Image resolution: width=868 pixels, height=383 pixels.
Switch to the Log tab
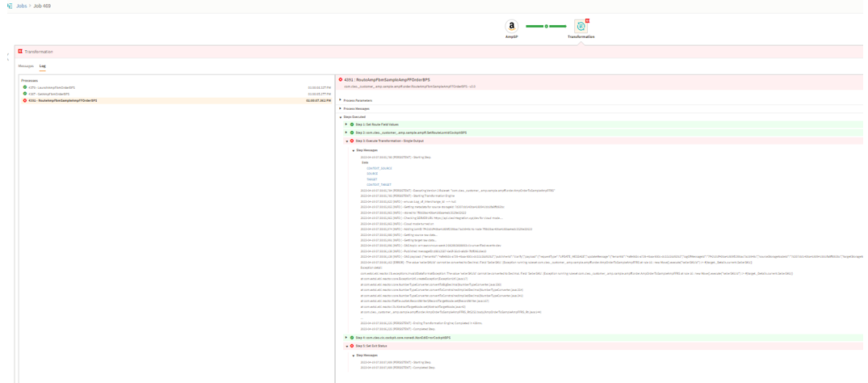coord(42,66)
